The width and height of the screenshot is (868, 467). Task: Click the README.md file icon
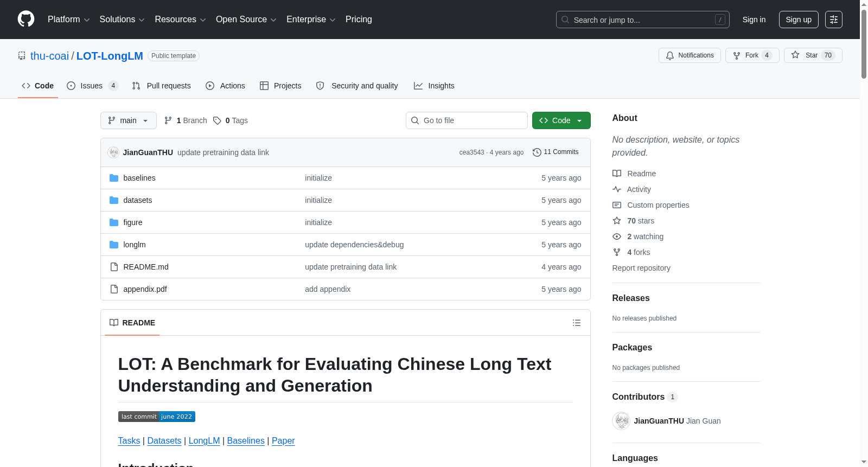(114, 267)
